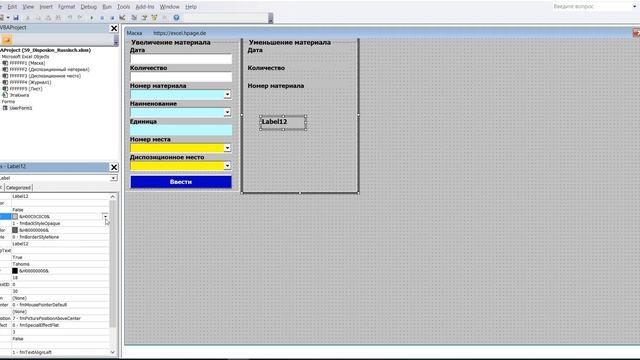Click the blue Ввести button
This screenshot has height=360, width=640.
click(x=181, y=182)
